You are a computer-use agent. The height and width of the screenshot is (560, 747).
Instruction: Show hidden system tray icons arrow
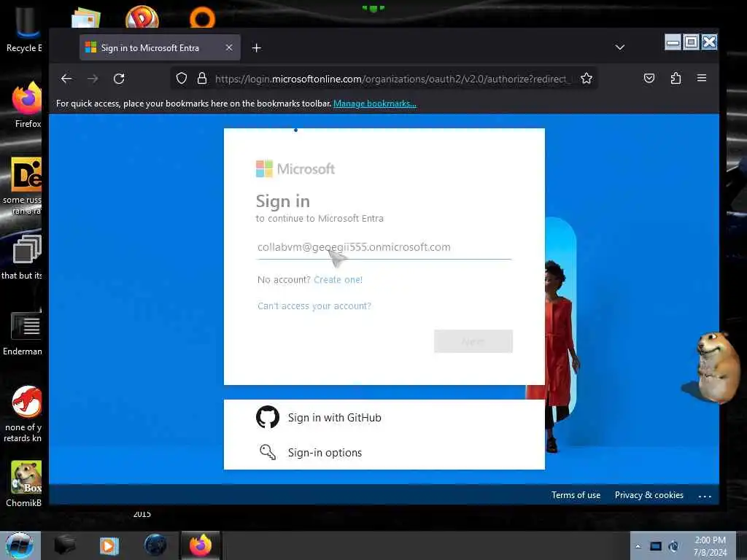click(x=638, y=546)
